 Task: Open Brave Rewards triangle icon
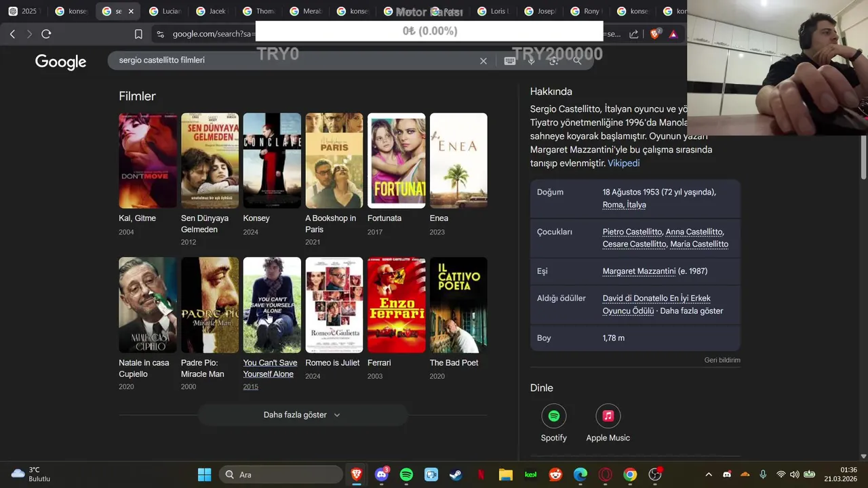click(673, 34)
